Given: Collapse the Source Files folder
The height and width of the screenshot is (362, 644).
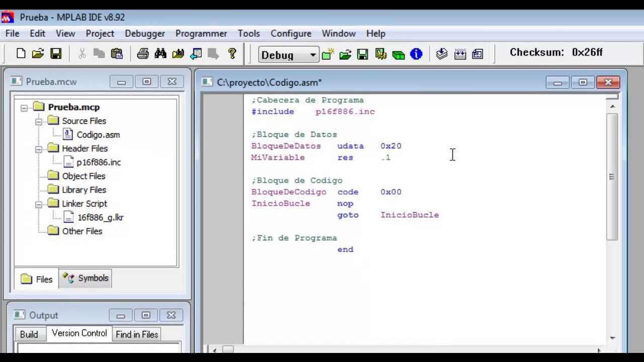Looking at the screenshot, I should (x=39, y=121).
